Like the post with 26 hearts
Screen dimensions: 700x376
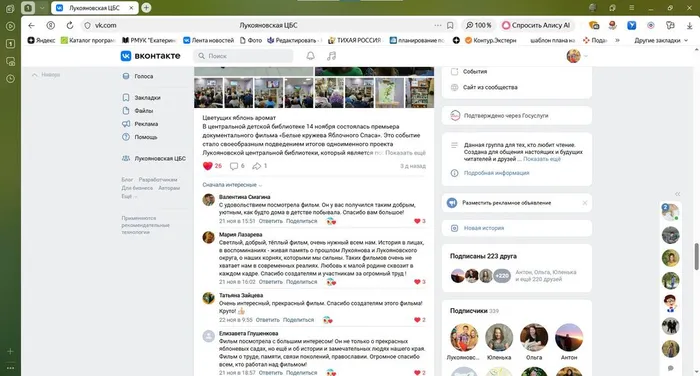tap(208, 166)
